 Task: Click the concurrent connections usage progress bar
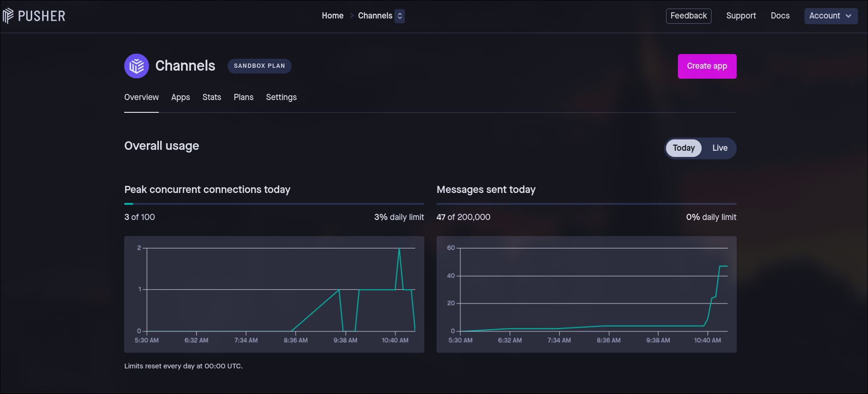pos(274,204)
